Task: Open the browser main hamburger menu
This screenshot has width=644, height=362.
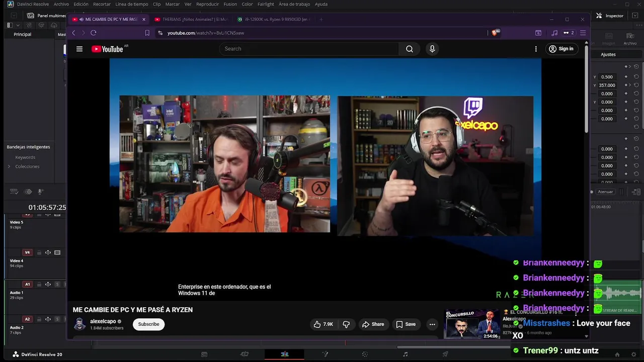Action: 583,33
